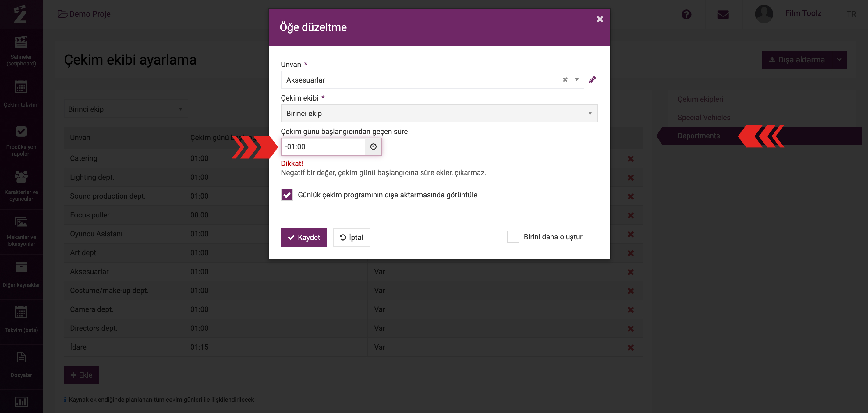
Task: Go to Special Vehicles tab
Action: [x=704, y=117]
